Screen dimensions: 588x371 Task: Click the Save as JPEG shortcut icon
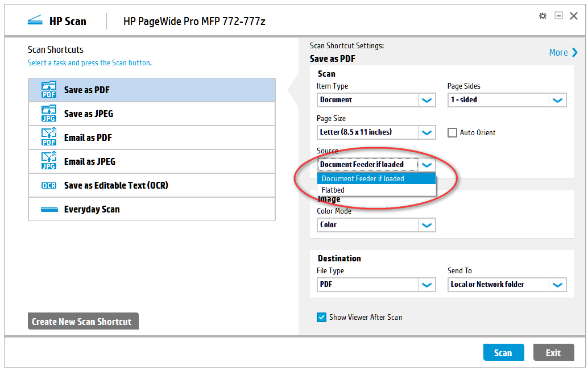point(49,114)
